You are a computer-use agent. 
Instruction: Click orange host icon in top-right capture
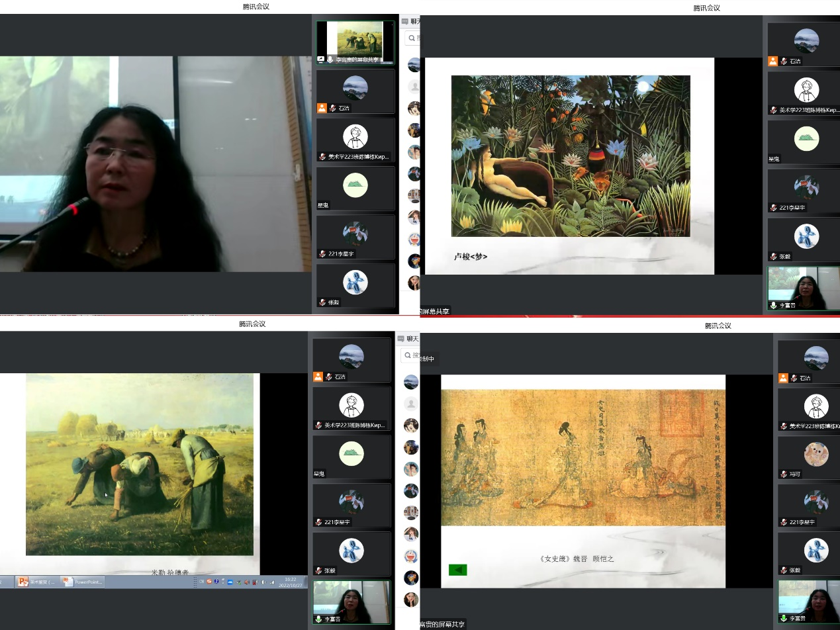click(x=772, y=62)
